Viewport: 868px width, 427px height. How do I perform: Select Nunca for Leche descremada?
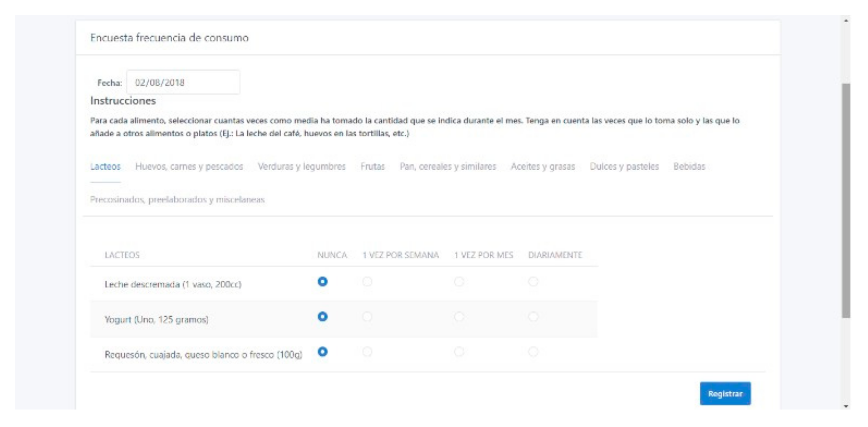[x=322, y=282]
